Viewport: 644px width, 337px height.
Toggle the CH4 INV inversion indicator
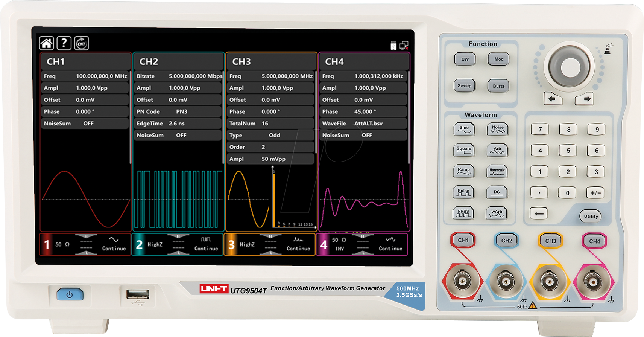(x=340, y=249)
